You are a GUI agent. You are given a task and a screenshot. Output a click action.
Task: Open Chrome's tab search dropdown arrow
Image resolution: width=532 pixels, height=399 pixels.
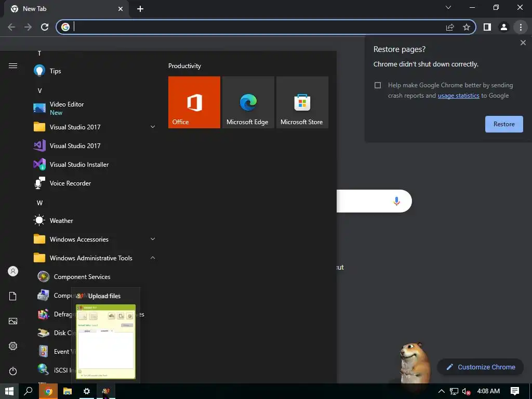tap(448, 7)
